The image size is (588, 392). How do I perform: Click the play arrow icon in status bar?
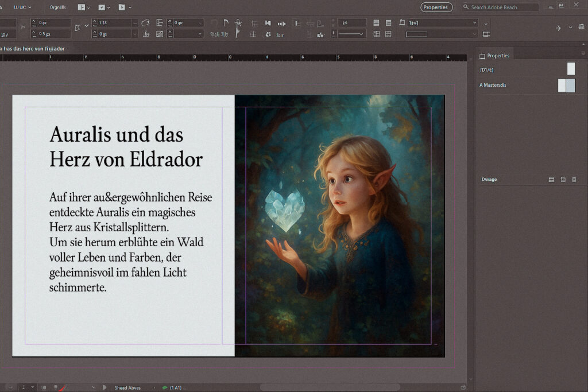(x=104, y=388)
